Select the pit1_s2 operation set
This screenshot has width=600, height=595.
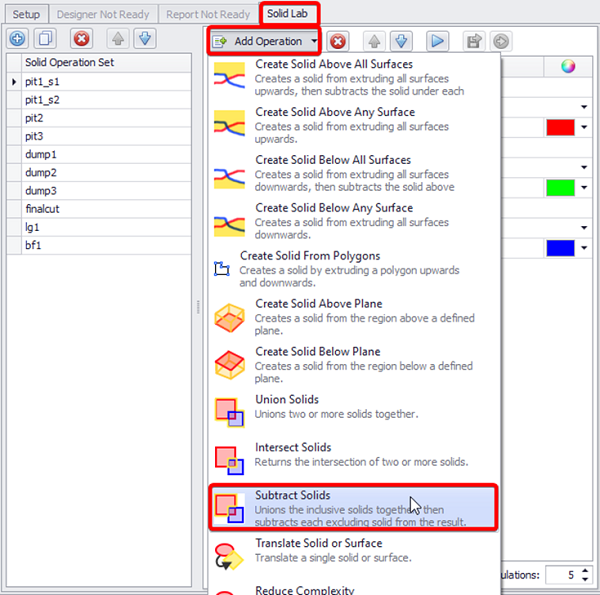pos(106,100)
